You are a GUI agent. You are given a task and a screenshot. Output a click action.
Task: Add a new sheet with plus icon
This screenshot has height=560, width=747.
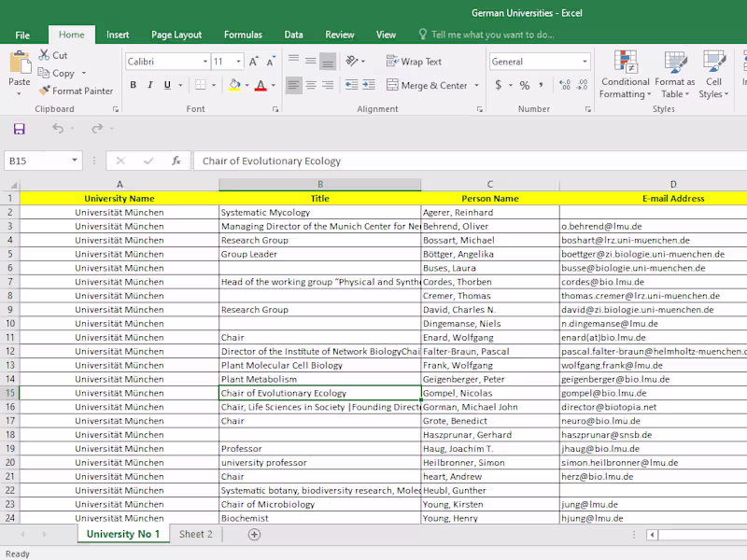(x=254, y=535)
